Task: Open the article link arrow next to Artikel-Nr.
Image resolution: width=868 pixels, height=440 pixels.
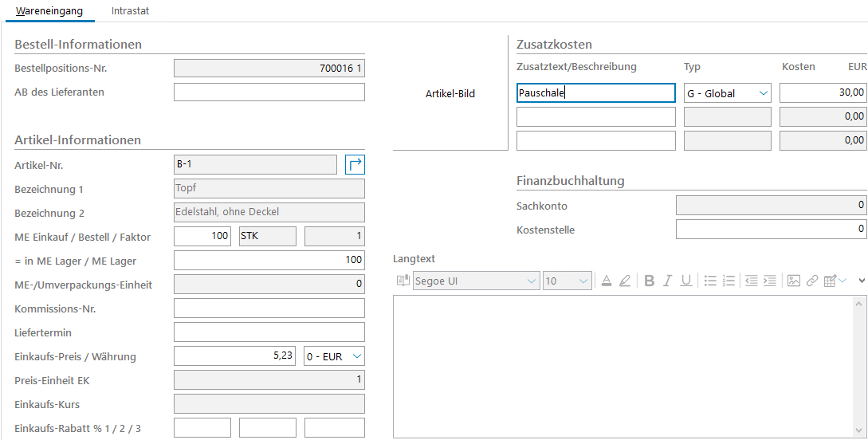Action: point(355,165)
